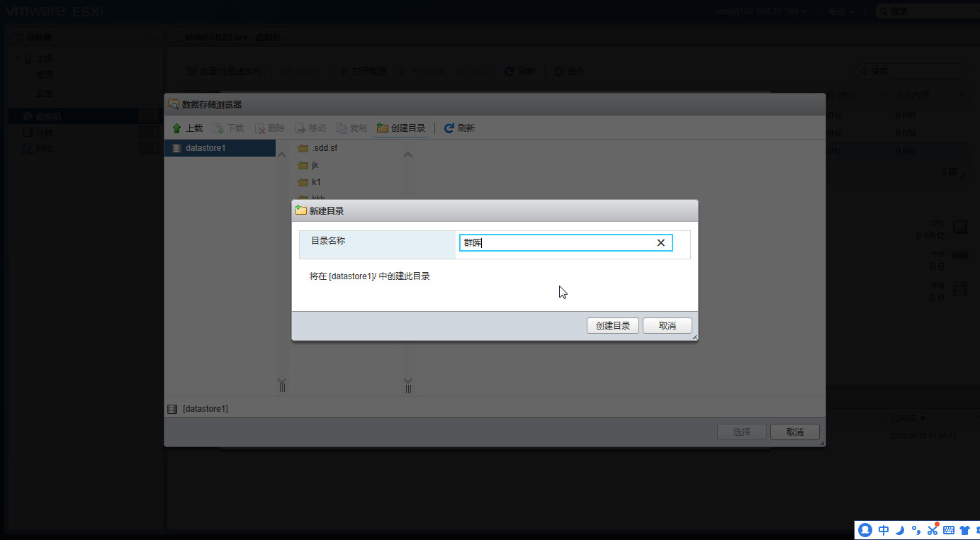Toggle the punctuation mode icon in IME bar

(x=916, y=530)
